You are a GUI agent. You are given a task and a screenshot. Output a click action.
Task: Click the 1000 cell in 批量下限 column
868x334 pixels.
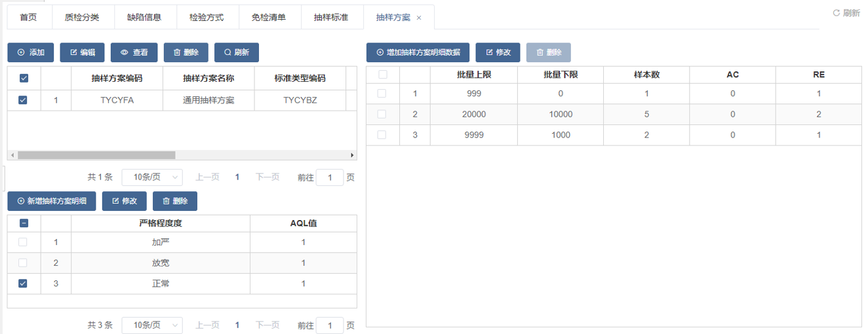(x=561, y=135)
